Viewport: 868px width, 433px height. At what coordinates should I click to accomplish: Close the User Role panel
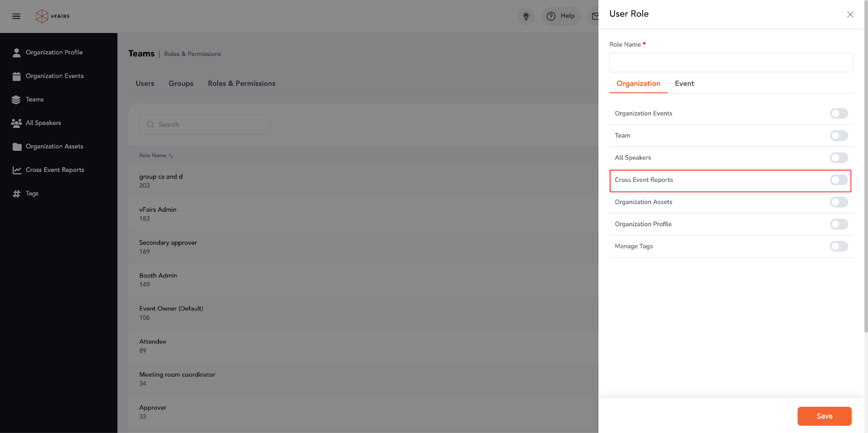tap(850, 15)
